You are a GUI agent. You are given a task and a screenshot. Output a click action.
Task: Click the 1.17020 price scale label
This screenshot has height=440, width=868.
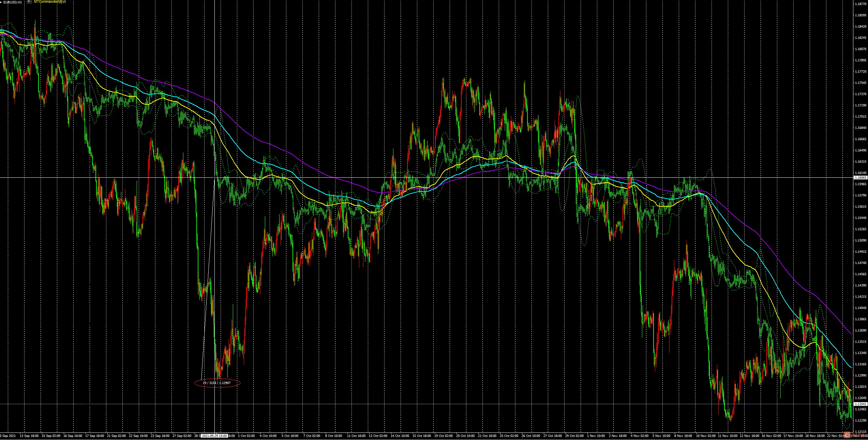860,117
